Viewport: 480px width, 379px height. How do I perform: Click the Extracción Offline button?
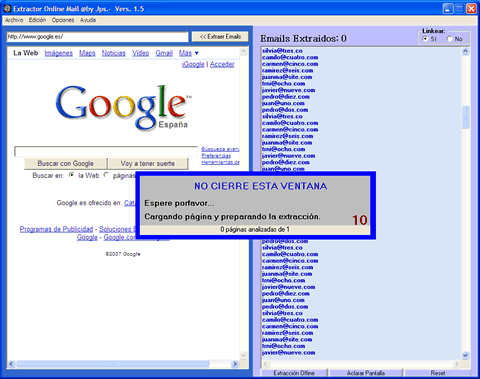(x=294, y=373)
